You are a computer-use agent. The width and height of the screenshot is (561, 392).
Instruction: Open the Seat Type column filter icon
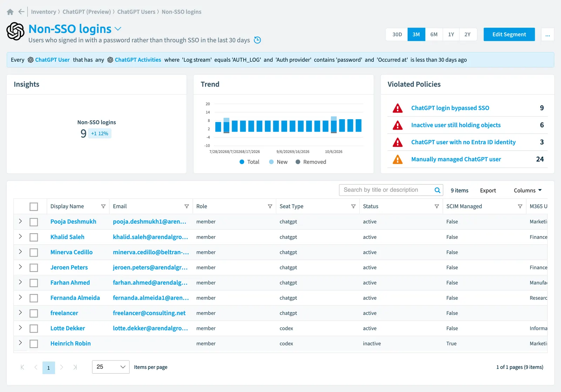pos(353,207)
